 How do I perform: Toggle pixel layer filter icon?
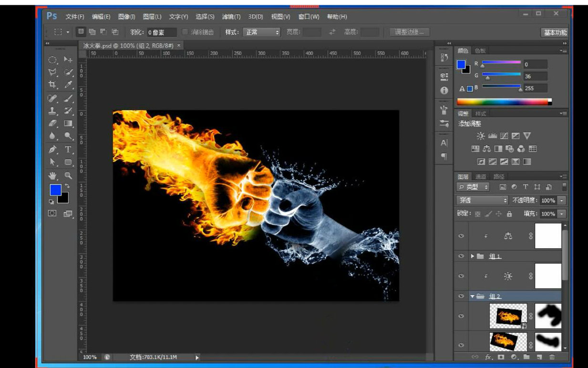tap(503, 187)
